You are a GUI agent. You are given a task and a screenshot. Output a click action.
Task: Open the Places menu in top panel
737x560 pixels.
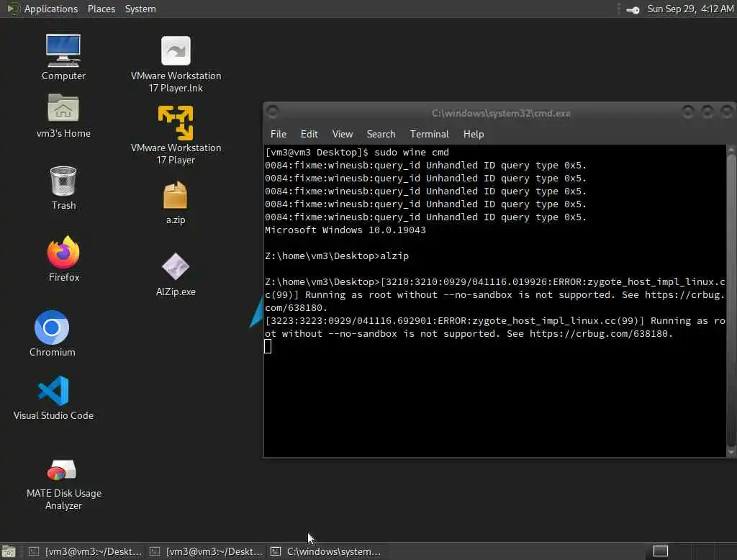(x=101, y=9)
